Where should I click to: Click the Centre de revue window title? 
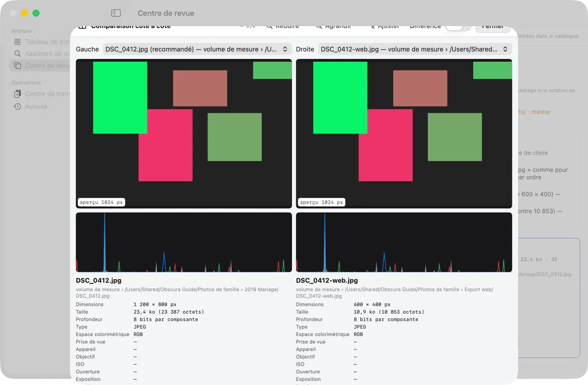click(x=166, y=13)
